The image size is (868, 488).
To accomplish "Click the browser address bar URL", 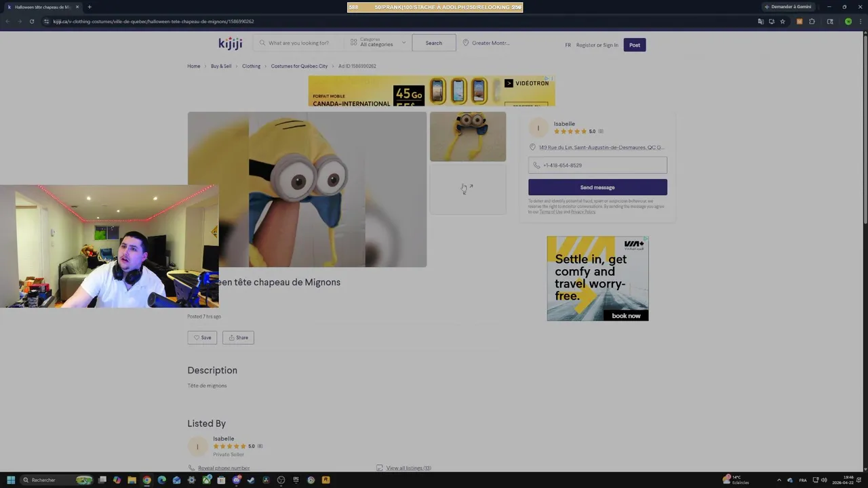I will coord(153,22).
